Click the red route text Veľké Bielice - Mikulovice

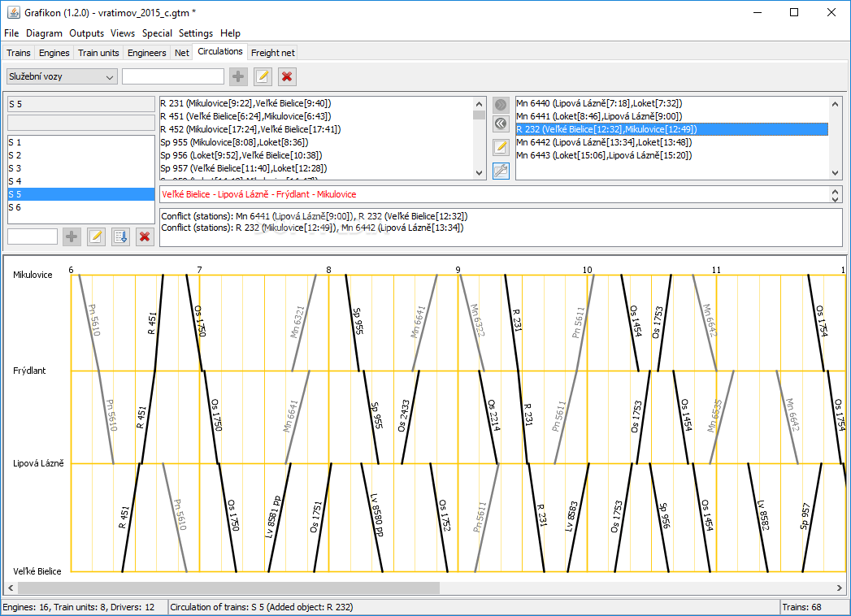pyautogui.click(x=259, y=194)
